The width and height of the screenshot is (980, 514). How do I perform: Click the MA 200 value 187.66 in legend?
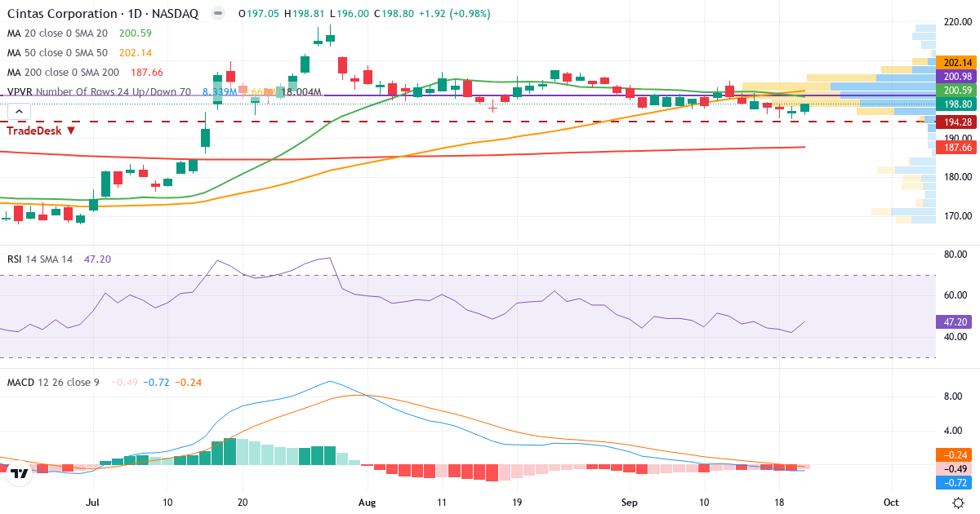pos(147,73)
